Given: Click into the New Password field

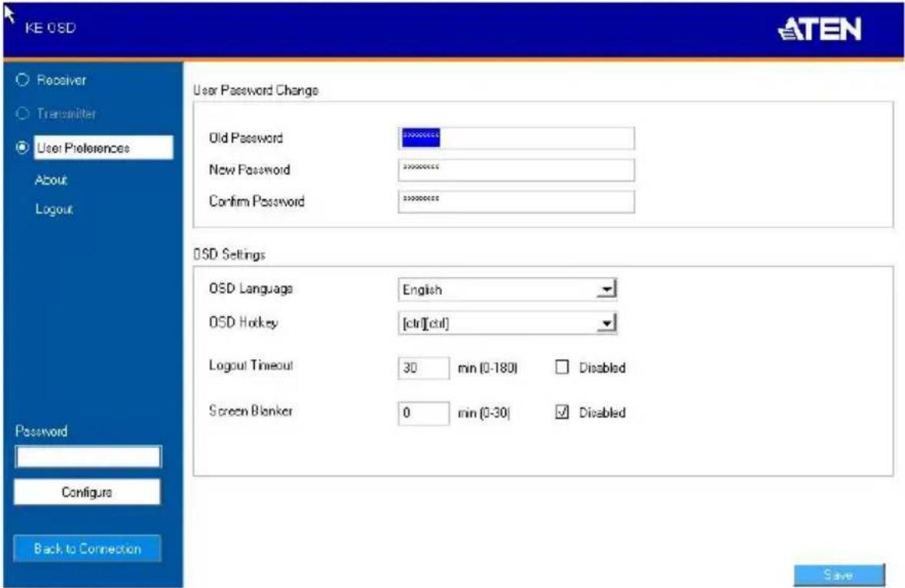Looking at the screenshot, I should (x=516, y=169).
